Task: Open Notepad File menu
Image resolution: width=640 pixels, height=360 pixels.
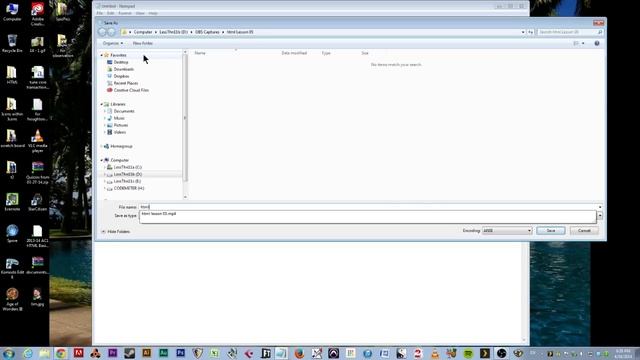Action: pos(100,13)
